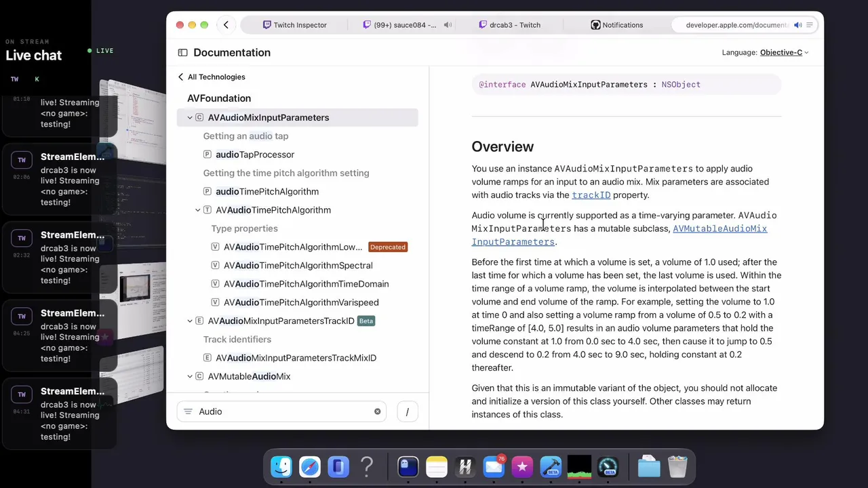Switch to the GitHub Notifications tab

[x=616, y=25]
